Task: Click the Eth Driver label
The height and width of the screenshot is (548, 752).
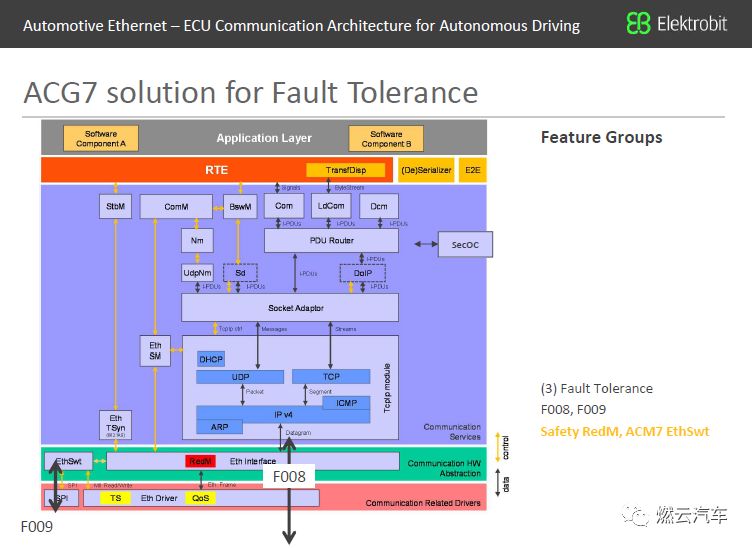Action: pos(159,498)
